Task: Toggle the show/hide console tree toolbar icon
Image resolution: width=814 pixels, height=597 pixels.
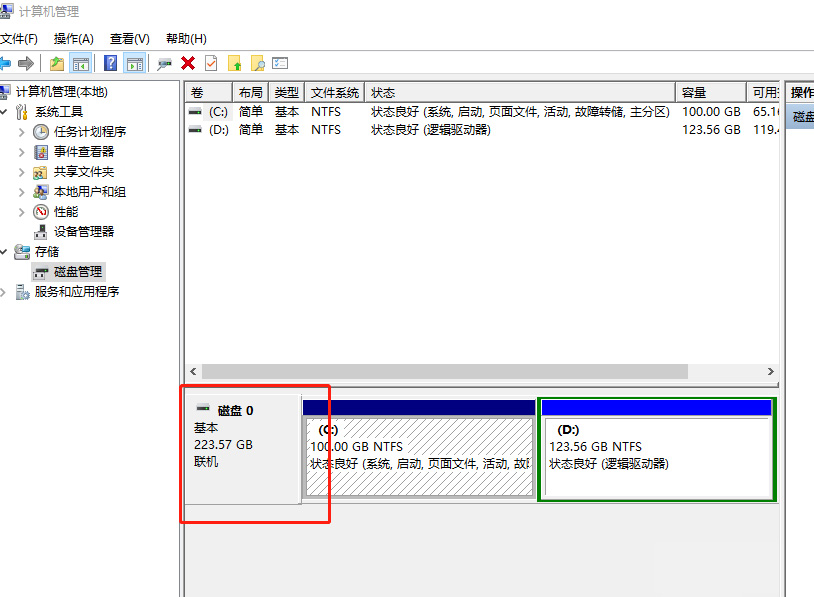Action: (79, 62)
